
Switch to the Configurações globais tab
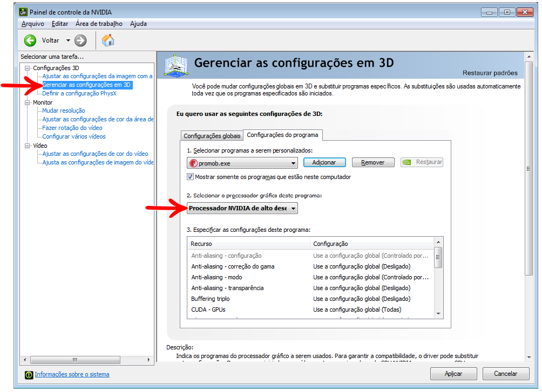tap(212, 136)
